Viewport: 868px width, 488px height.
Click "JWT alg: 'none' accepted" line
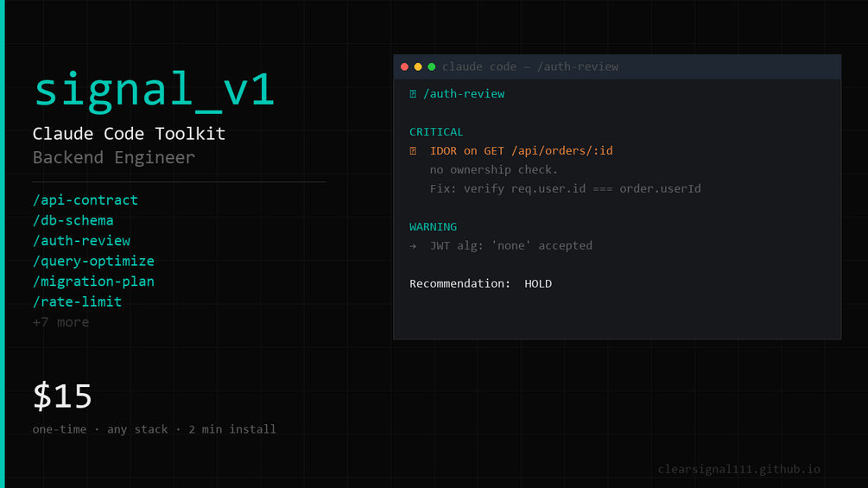(511, 246)
